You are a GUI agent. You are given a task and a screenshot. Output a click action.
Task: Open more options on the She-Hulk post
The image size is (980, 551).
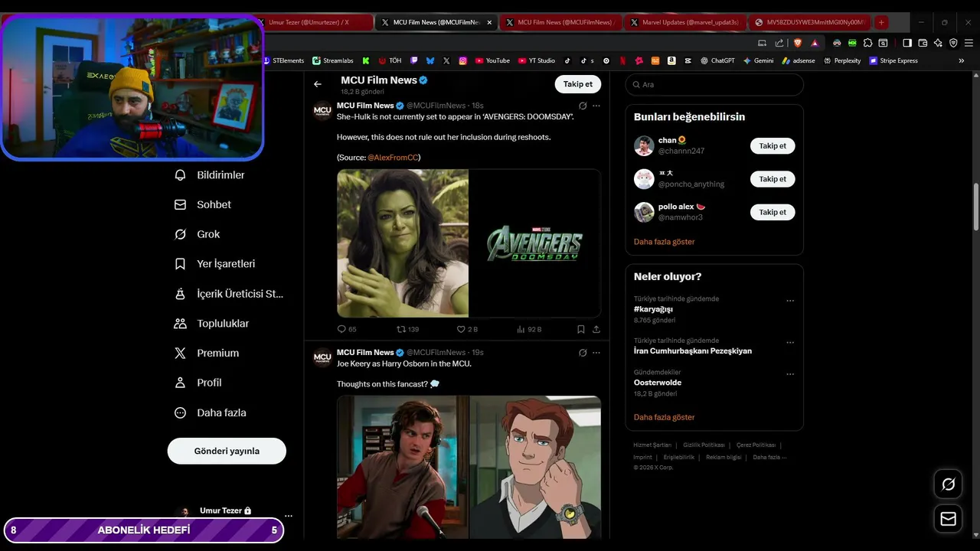click(596, 106)
